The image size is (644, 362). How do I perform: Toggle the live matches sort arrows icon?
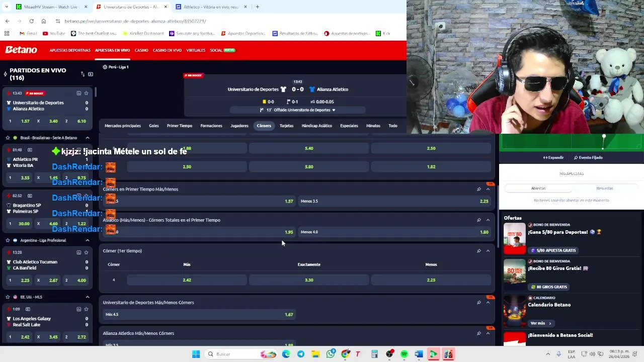[x=83, y=74]
